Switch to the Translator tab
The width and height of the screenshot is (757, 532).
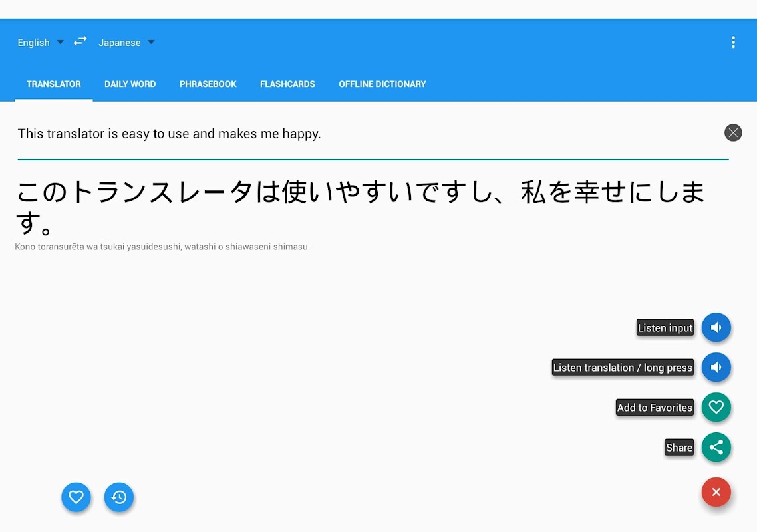(x=54, y=84)
